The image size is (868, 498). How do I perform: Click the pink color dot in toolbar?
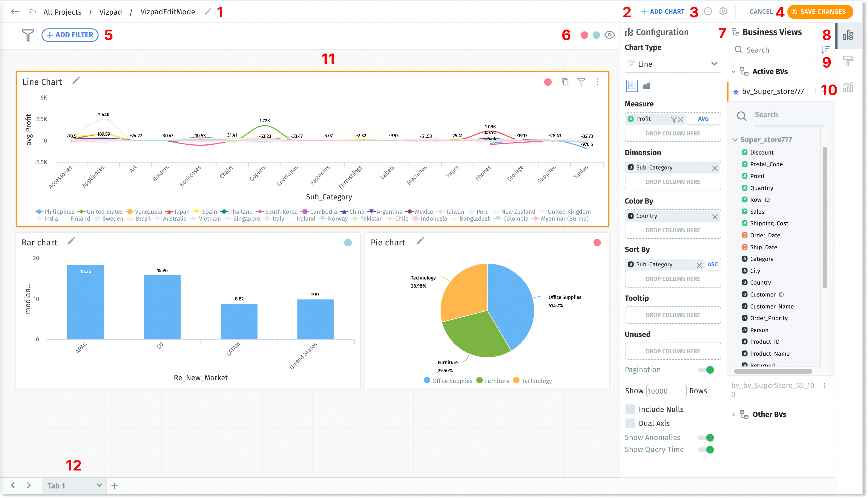[x=584, y=35]
